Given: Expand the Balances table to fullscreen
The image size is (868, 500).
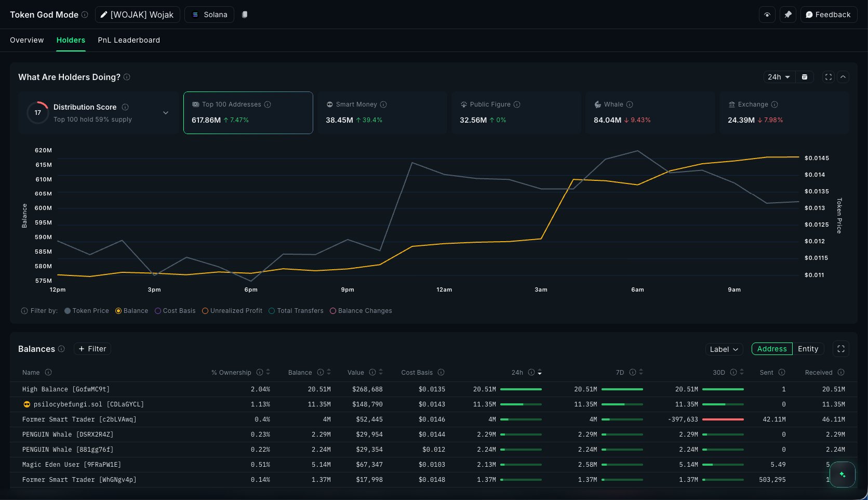Looking at the screenshot, I should (840, 349).
